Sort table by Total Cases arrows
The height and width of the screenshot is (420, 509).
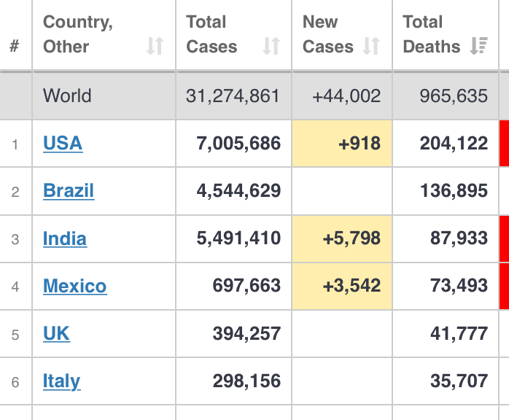271,46
